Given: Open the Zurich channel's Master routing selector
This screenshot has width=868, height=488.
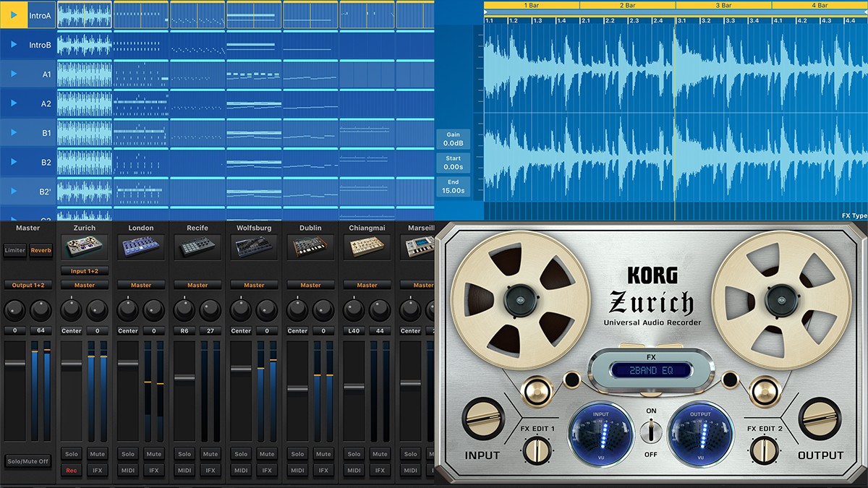Looking at the screenshot, I should pyautogui.click(x=85, y=285).
